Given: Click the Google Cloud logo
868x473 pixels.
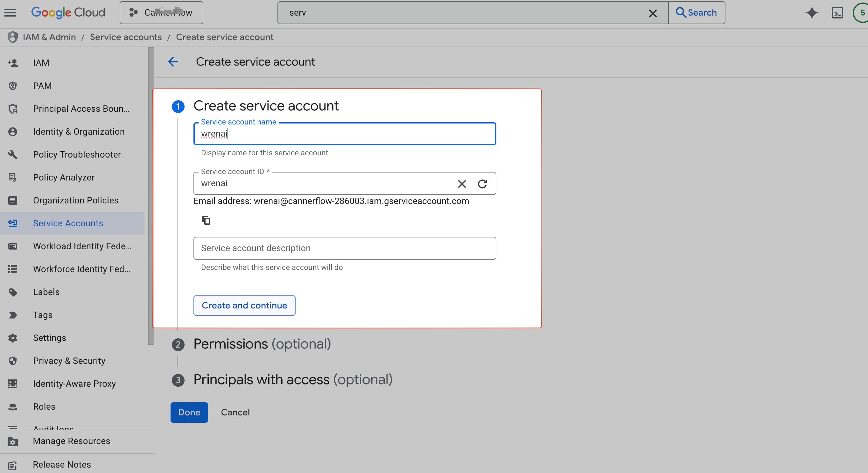Looking at the screenshot, I should 68,12.
